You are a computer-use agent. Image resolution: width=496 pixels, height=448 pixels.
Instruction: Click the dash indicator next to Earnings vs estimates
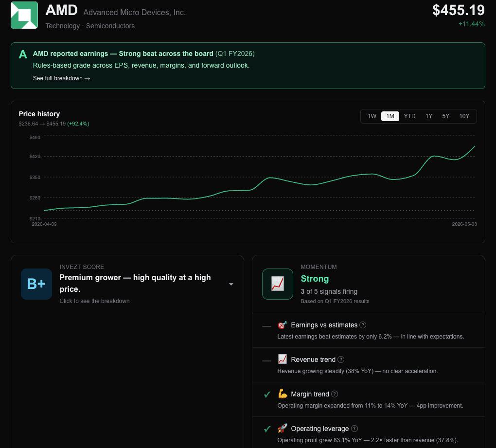coord(266,326)
